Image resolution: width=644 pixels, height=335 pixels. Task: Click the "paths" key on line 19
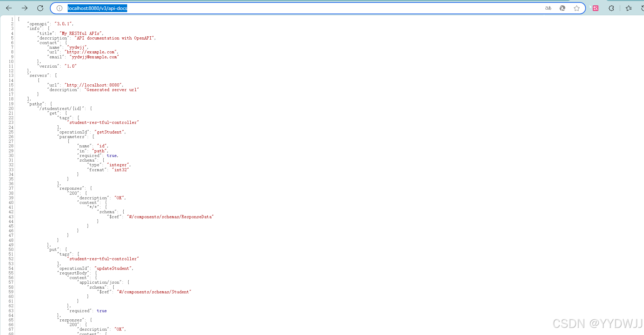(36, 104)
